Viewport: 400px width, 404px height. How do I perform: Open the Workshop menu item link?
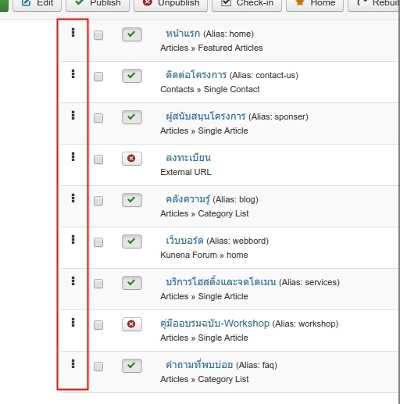(x=215, y=324)
